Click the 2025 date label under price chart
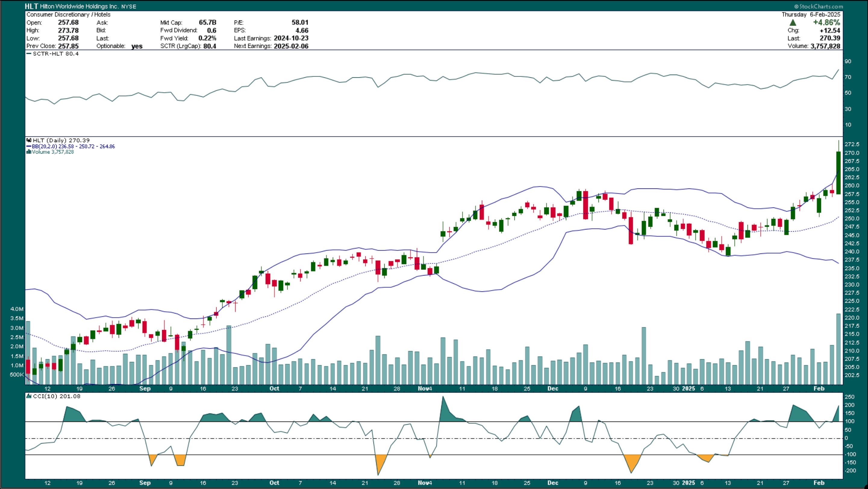868x489 pixels. click(x=688, y=389)
